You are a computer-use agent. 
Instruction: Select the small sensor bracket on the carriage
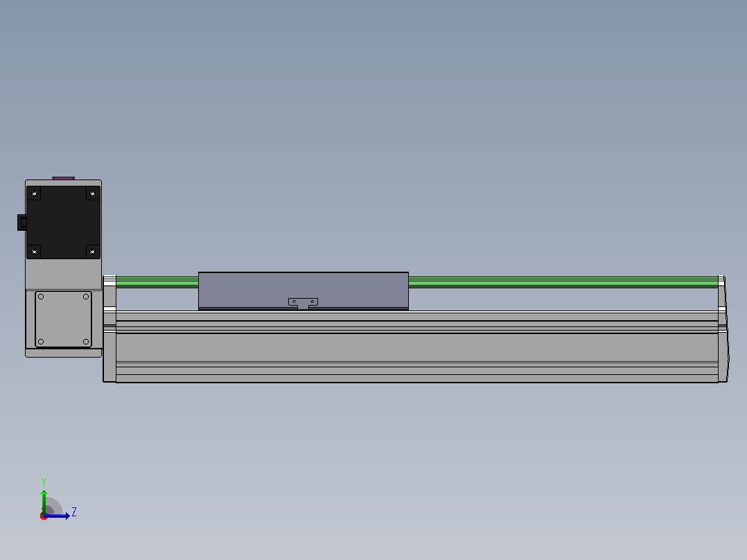[x=303, y=303]
